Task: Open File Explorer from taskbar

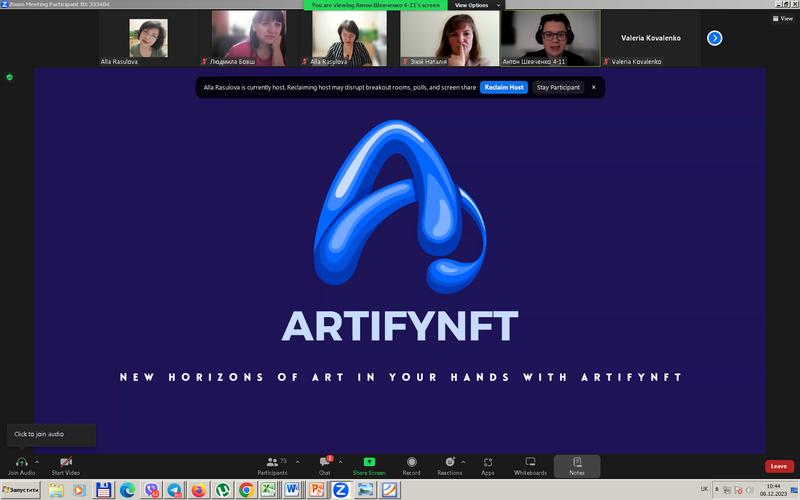Action: point(56,490)
